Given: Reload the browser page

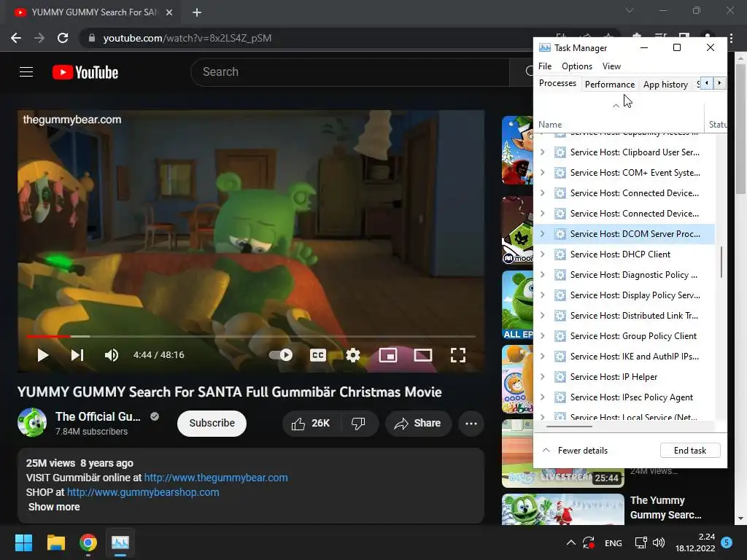Looking at the screenshot, I should (63, 38).
